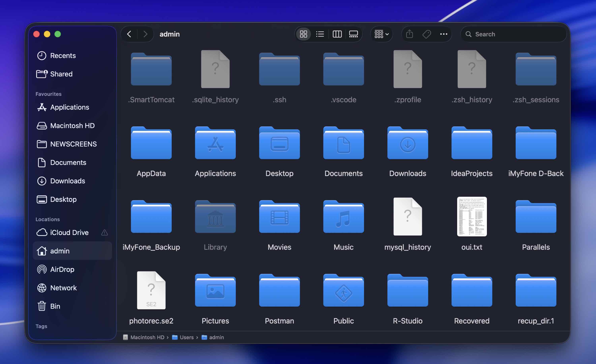Click the Share toolbar icon
Image resolution: width=596 pixels, height=364 pixels.
pyautogui.click(x=409, y=34)
